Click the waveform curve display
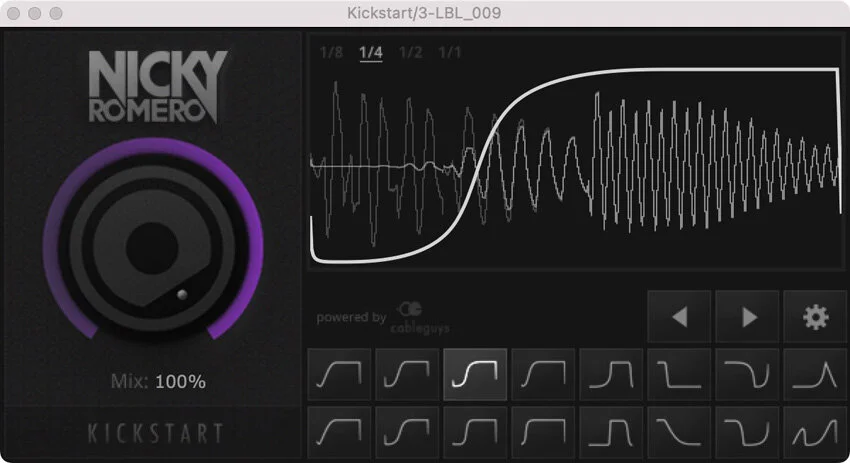The width and height of the screenshot is (850, 463). click(576, 153)
